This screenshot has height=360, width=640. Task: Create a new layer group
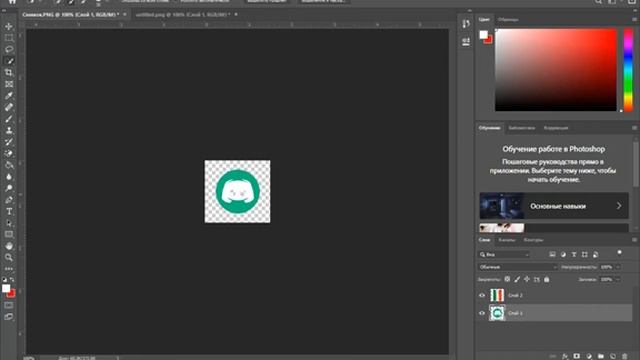(600, 356)
